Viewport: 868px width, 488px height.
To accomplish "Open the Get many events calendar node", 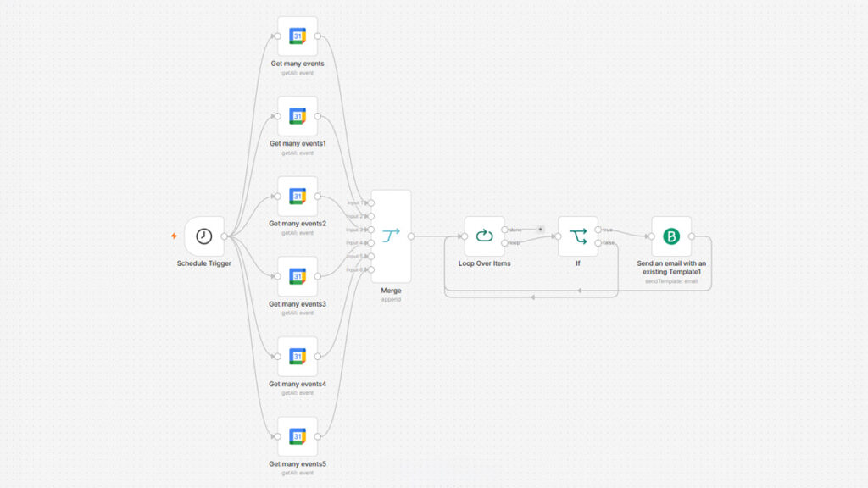I will (298, 36).
